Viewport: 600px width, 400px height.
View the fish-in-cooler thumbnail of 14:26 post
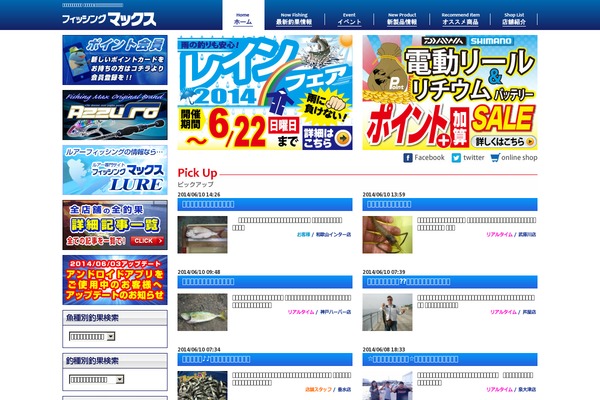coord(202,235)
